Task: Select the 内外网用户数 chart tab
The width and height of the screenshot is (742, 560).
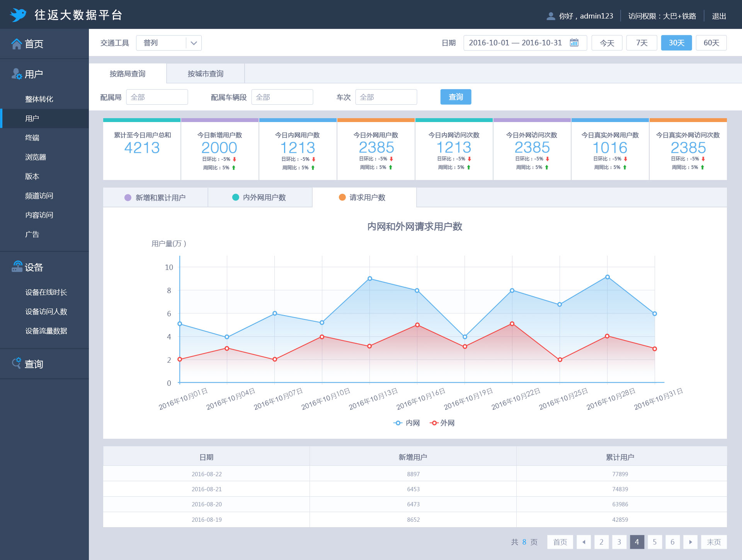Action: (x=260, y=197)
